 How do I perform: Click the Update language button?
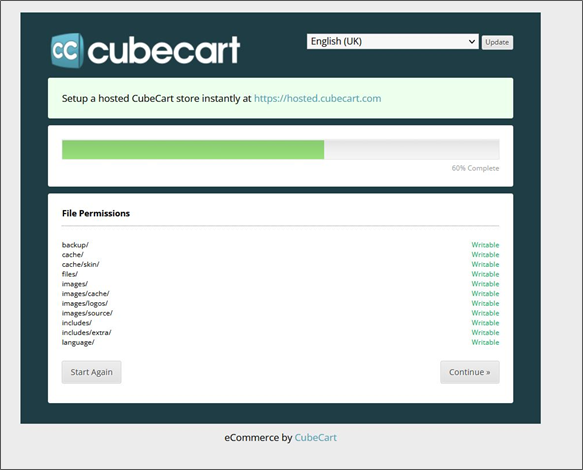pos(497,42)
